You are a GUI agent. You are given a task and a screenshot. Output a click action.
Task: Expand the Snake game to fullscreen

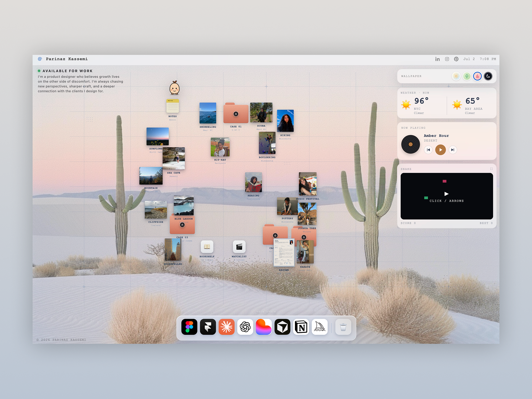click(x=491, y=169)
